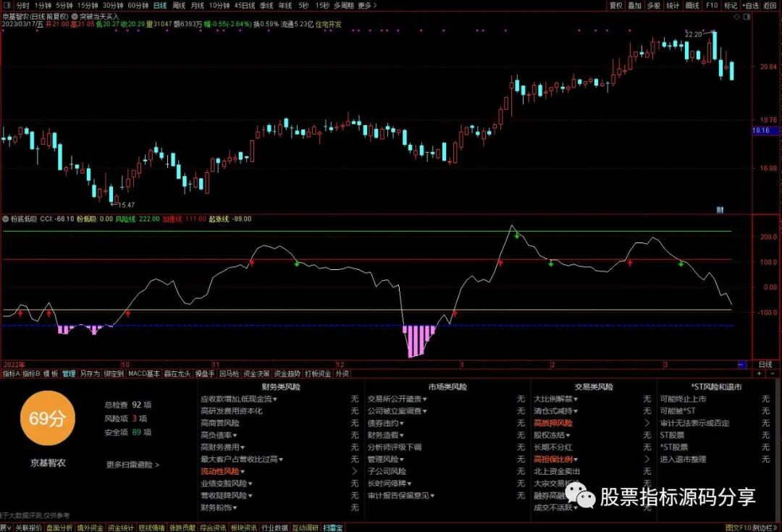Open the chevron on the 高质押风险 row
Screen dimensions: 782x532
(647, 423)
